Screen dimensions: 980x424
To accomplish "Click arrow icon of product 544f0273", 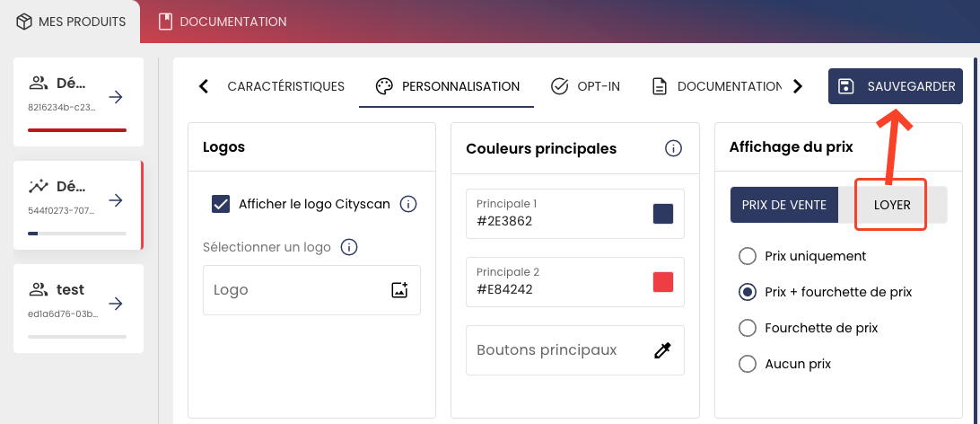I will click(x=115, y=200).
